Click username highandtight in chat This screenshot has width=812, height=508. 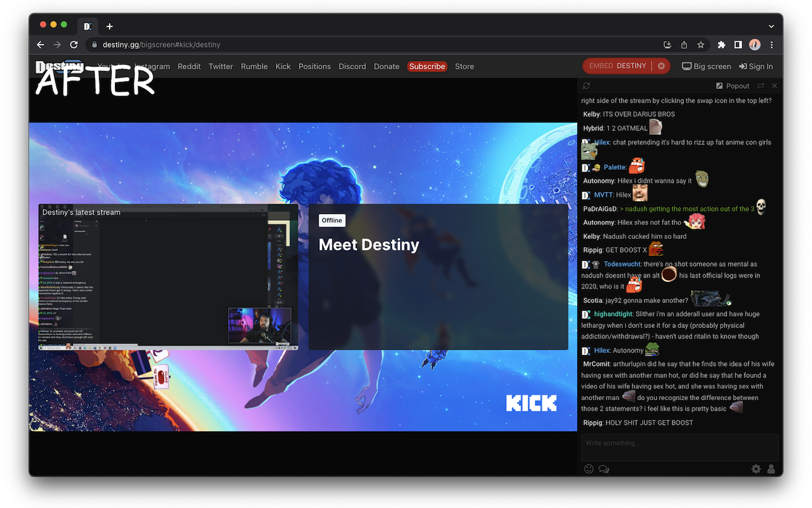click(x=613, y=314)
